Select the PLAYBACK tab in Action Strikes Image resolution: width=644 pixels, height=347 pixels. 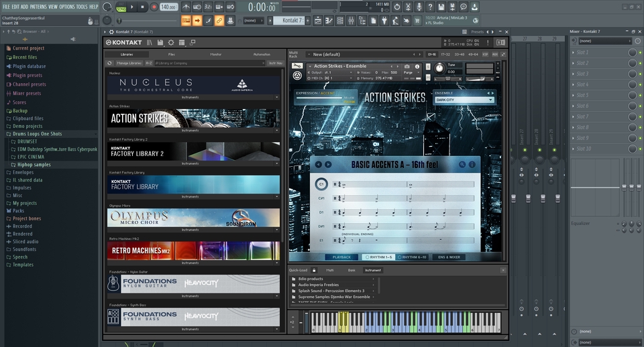341,257
